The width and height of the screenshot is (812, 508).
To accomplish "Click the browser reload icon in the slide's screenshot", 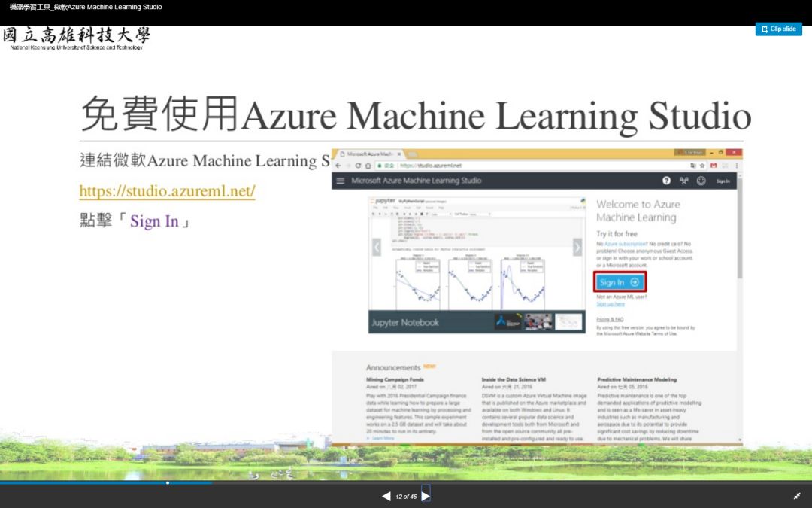I will [x=358, y=166].
